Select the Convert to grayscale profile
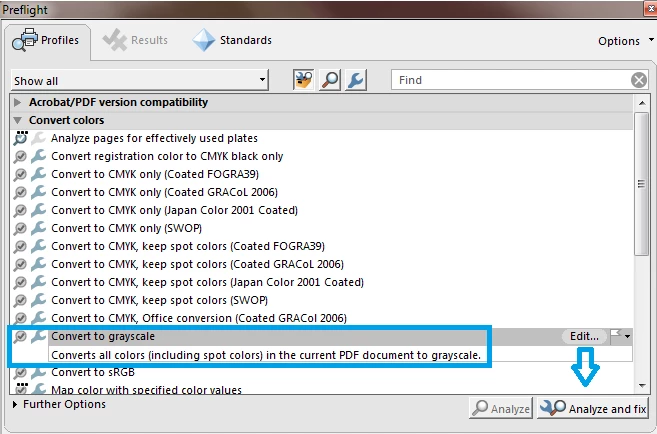 tap(103, 336)
